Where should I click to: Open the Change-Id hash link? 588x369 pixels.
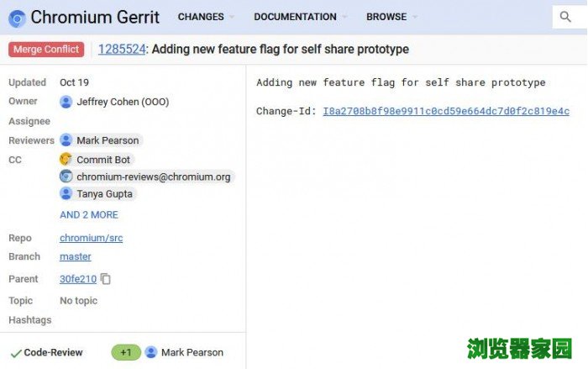point(445,111)
